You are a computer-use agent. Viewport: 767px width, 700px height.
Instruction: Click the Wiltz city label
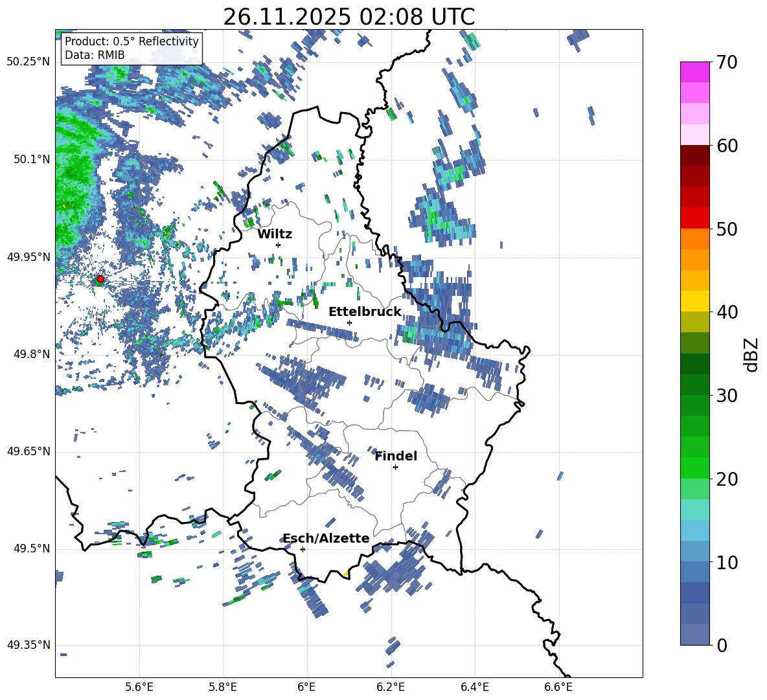pos(275,234)
